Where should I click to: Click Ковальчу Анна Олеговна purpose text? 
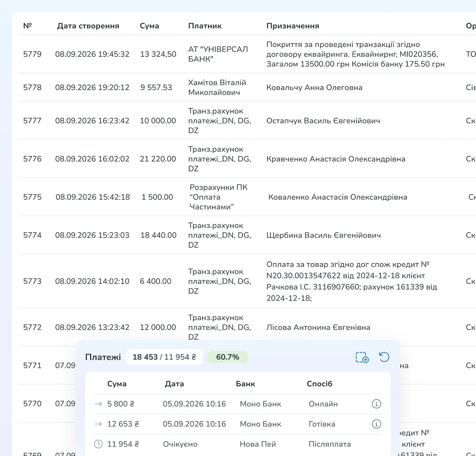[314, 88]
